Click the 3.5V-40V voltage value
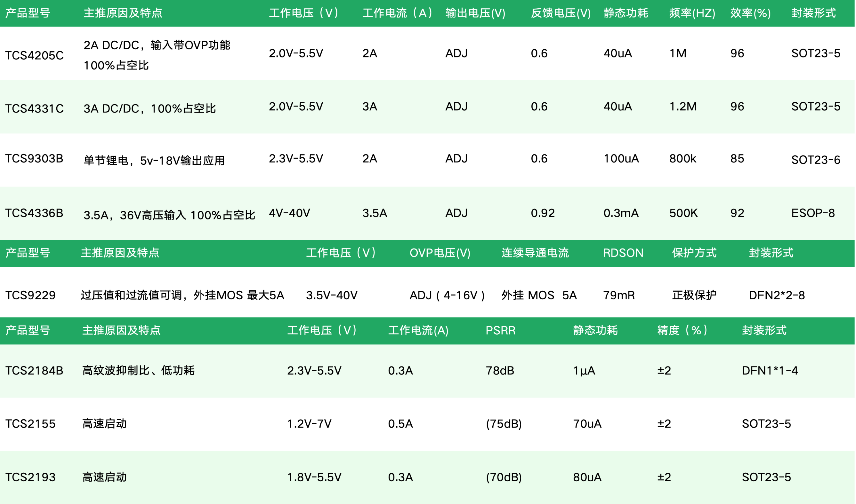 click(x=332, y=295)
